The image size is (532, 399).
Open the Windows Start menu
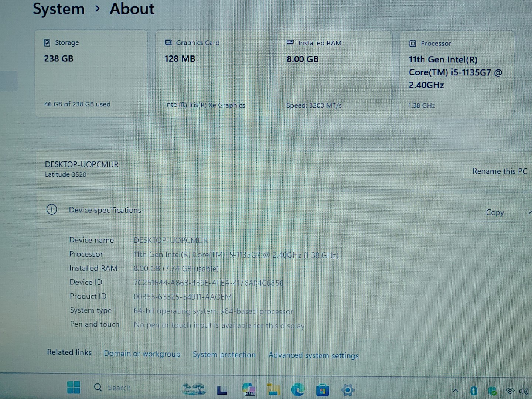[74, 388]
